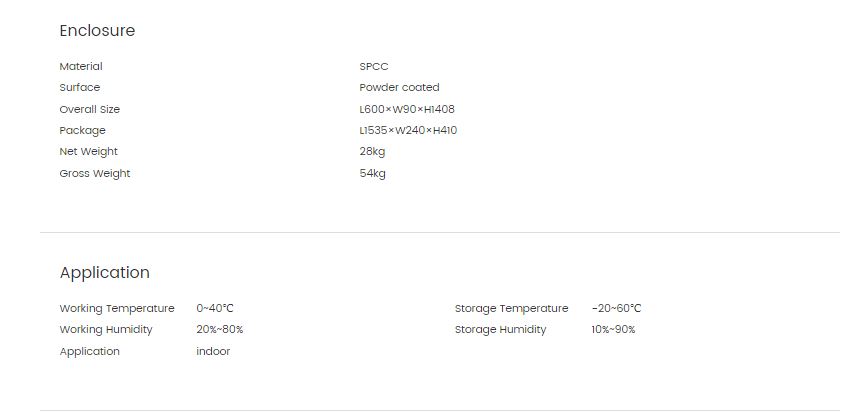Select the L1535×W240×H410 package value
866x413 pixels.
408,130
